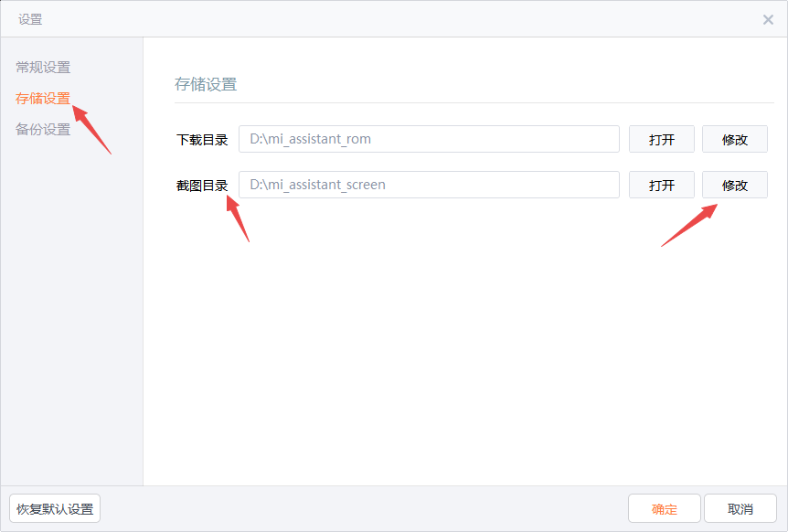
Task: Close the 设置 dialog with the X
Action: [x=768, y=19]
